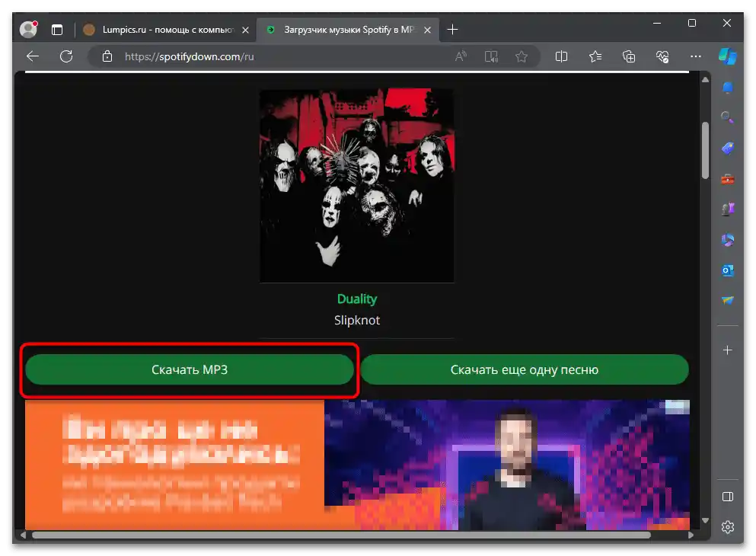Viewport: 756px width, 556px height.
Task: Click the Duality song title
Action: tap(357, 299)
